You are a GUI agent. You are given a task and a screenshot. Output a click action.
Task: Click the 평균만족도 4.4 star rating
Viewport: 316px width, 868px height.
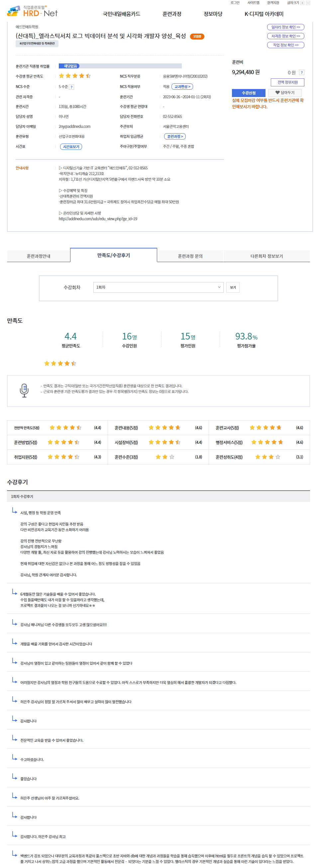(60, 363)
